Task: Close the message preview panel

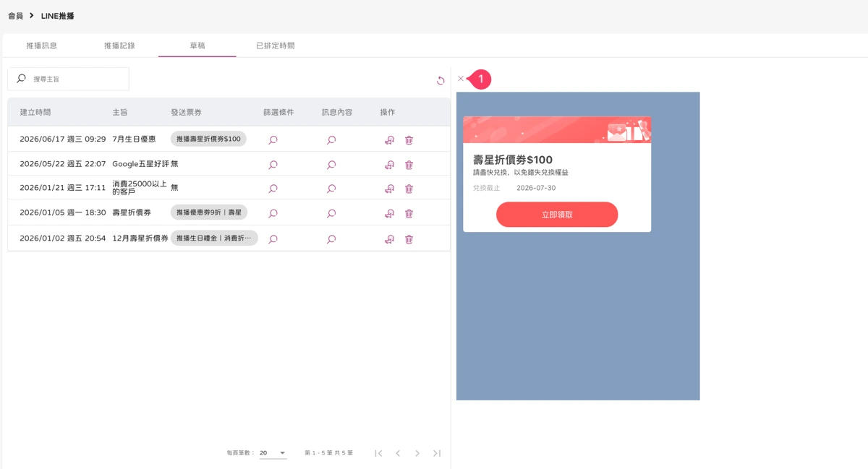Action: coord(461,79)
